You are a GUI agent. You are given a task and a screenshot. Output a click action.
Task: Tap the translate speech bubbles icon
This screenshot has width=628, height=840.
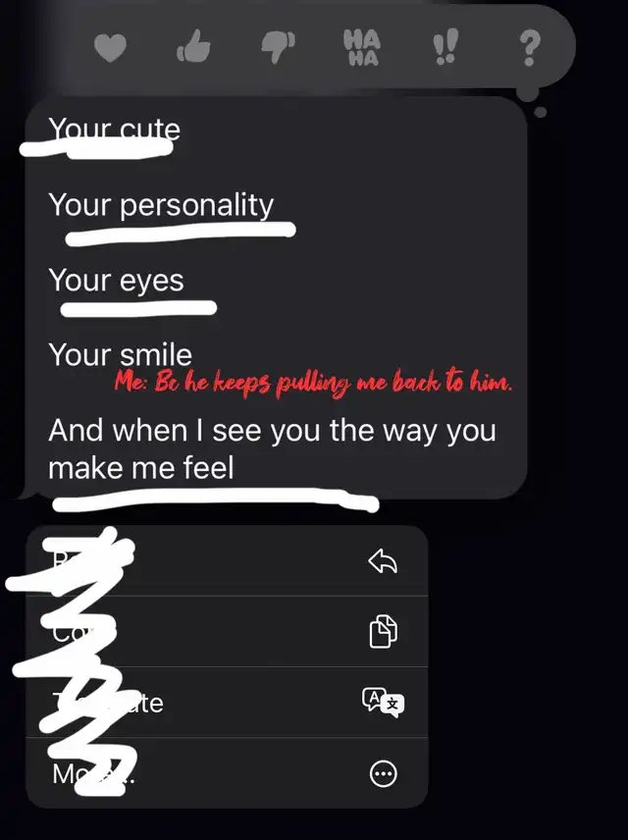point(383,703)
